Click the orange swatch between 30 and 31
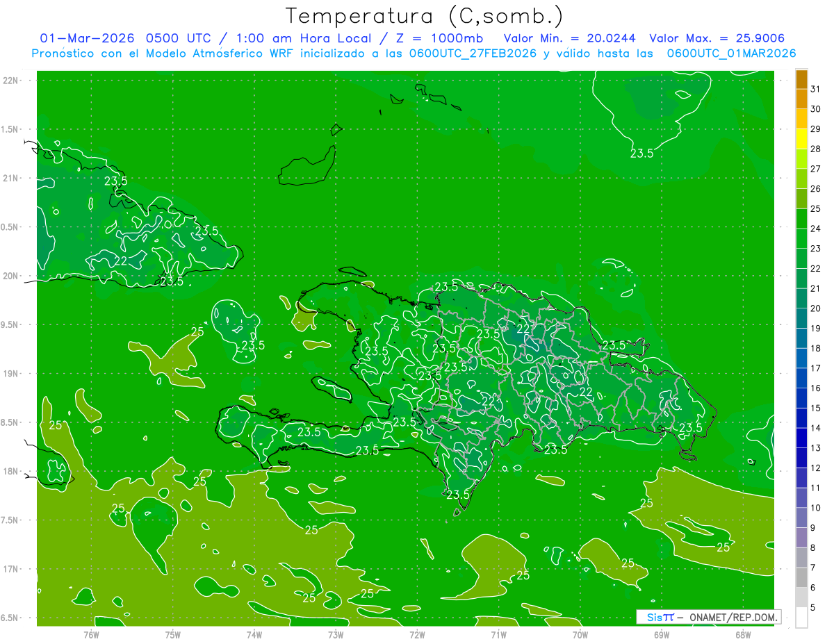This screenshot has width=834, height=644. (x=801, y=99)
